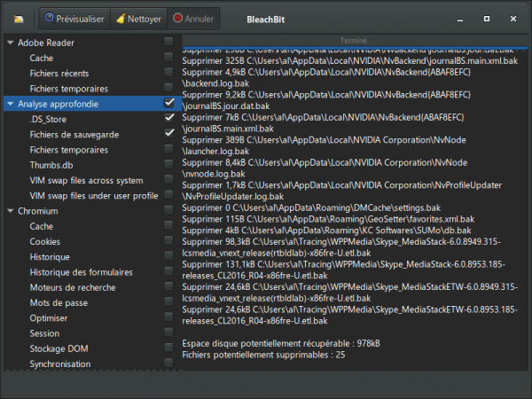
Task: Enable Chromium Historique checkbox
Action: coord(168,256)
